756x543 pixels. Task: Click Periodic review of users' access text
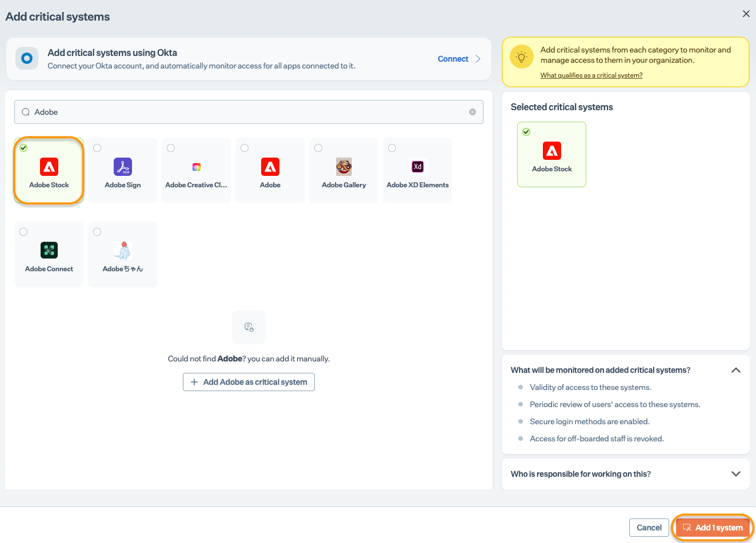(x=615, y=404)
